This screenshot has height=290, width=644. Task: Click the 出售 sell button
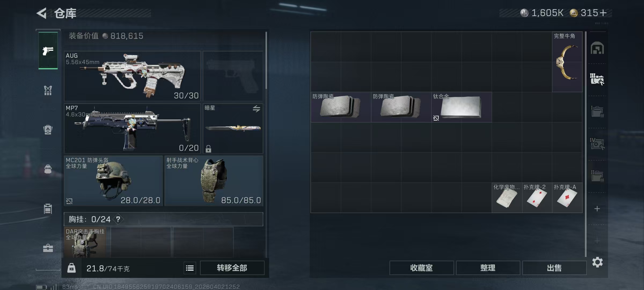[x=554, y=268]
